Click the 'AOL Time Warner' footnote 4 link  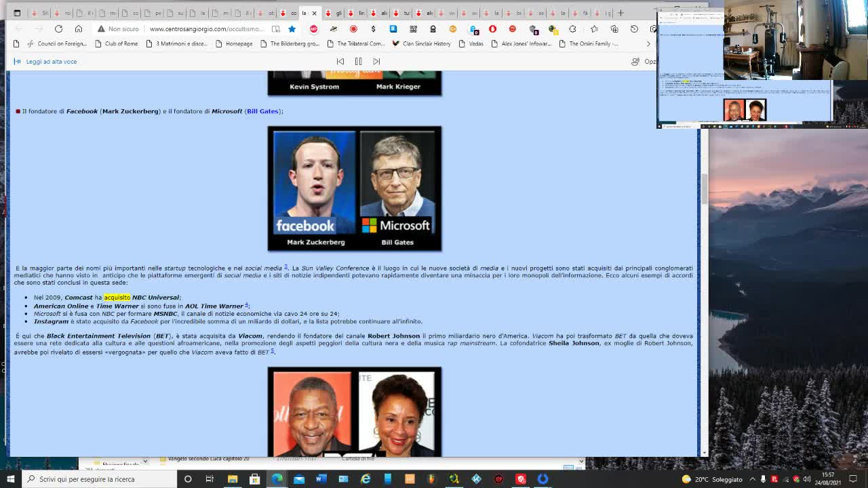246,305
